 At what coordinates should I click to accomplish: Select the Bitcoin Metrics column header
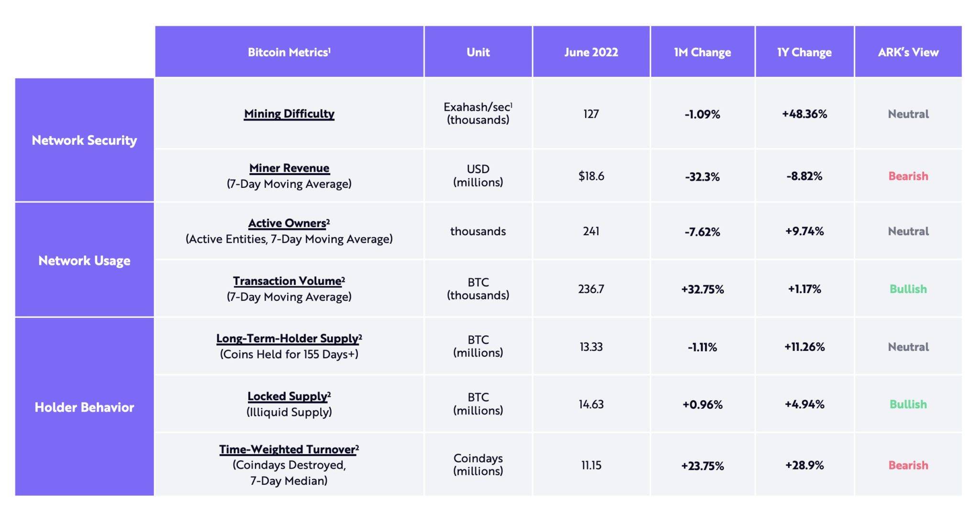[289, 52]
